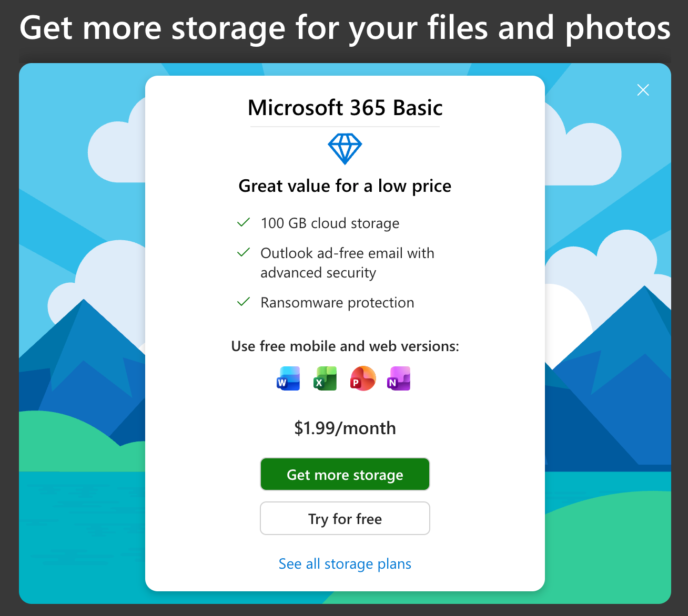Click the Get more storage for your files heading
The height and width of the screenshot is (616, 688).
click(345, 28)
